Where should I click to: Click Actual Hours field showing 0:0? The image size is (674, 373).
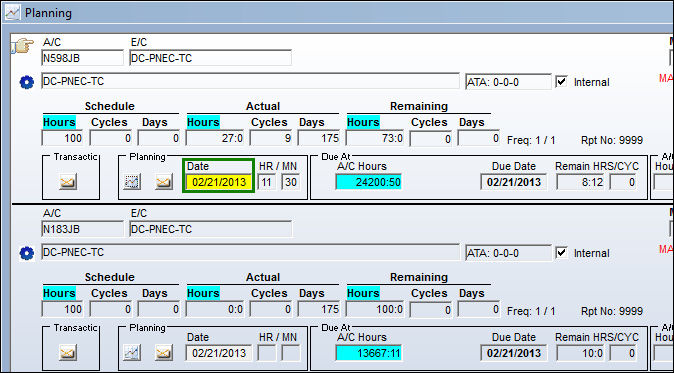pyautogui.click(x=215, y=309)
